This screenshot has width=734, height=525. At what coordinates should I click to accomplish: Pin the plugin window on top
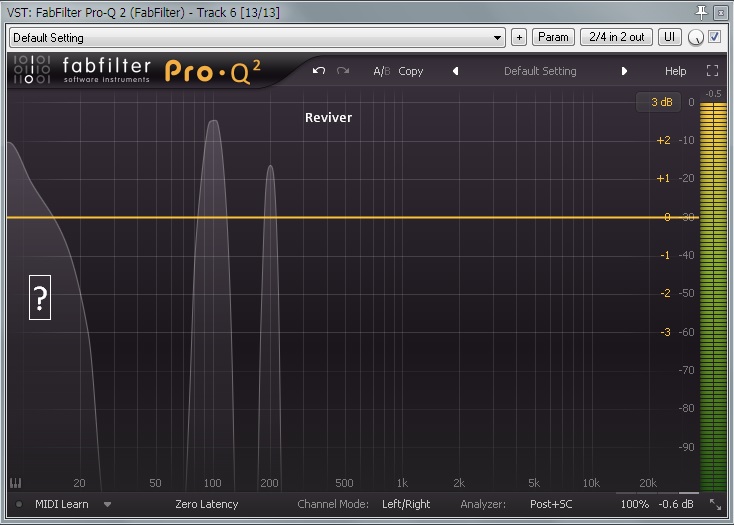[701, 12]
